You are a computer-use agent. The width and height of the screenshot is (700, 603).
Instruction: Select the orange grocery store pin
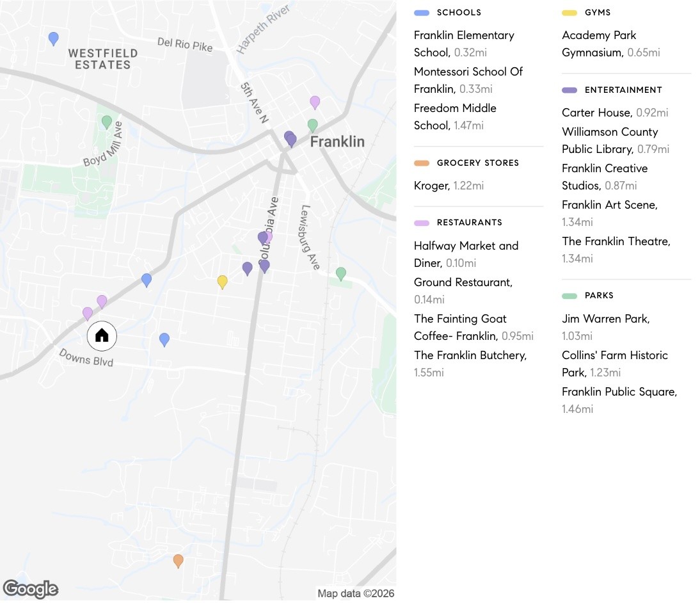(x=179, y=561)
